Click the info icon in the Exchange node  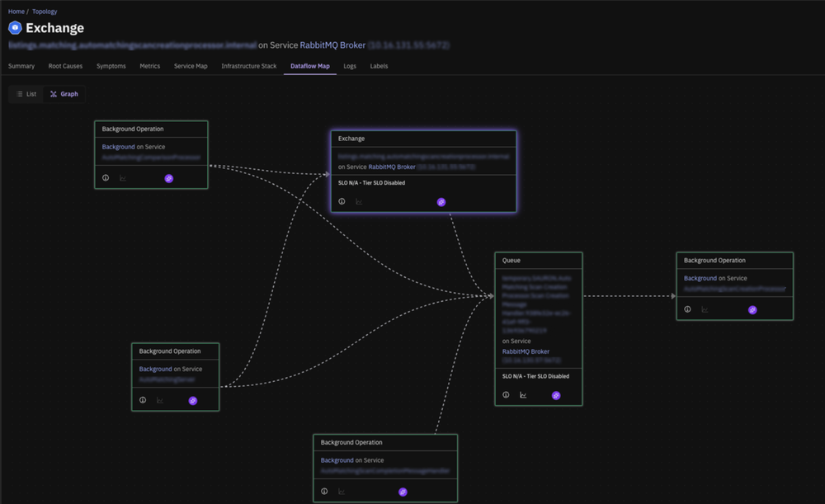point(342,201)
